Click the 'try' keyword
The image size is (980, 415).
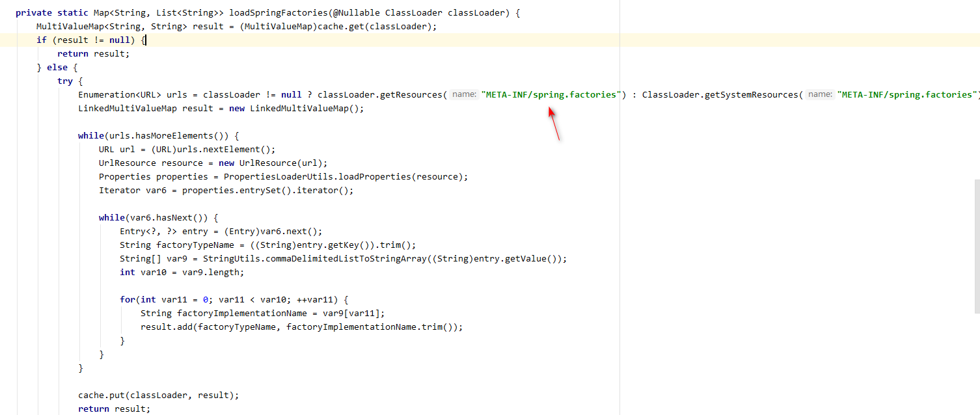click(65, 81)
